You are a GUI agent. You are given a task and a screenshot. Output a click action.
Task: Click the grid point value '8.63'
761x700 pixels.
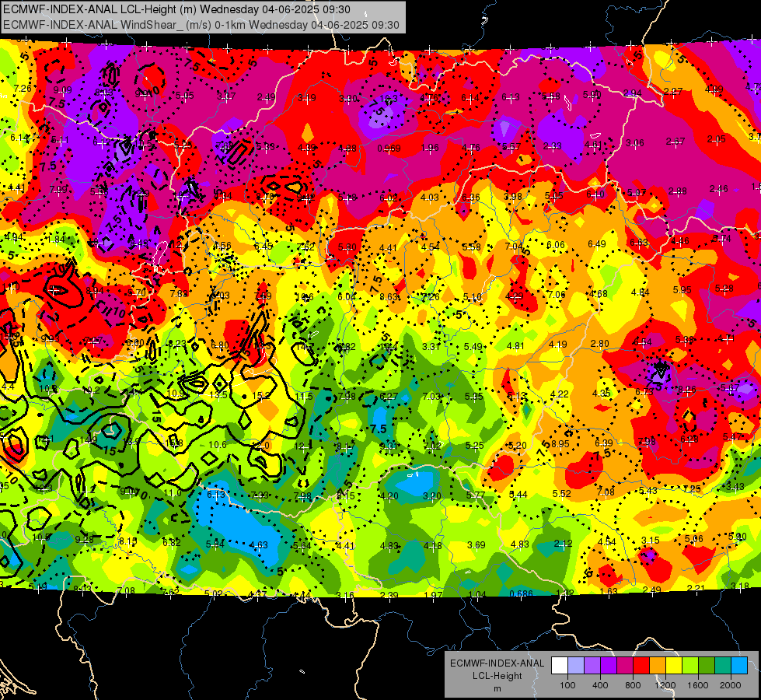pyautogui.click(x=389, y=297)
